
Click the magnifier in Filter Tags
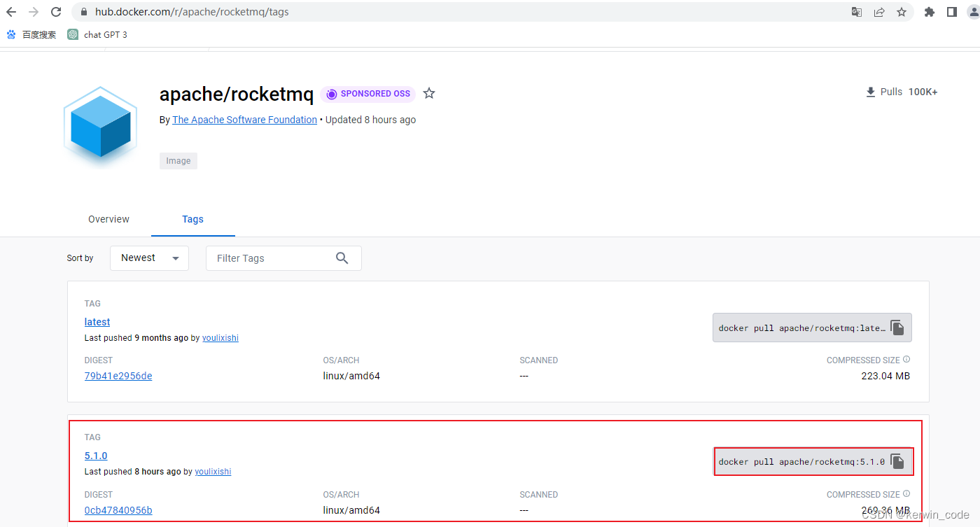(x=342, y=258)
